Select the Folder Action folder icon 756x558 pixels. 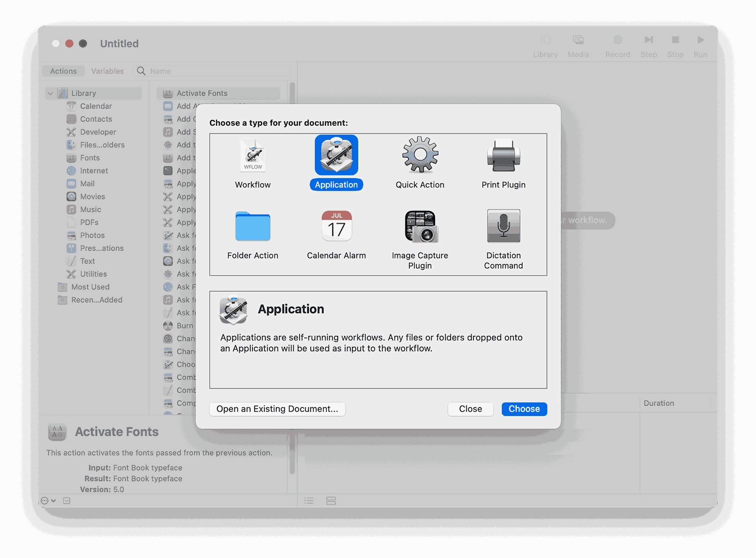253,226
